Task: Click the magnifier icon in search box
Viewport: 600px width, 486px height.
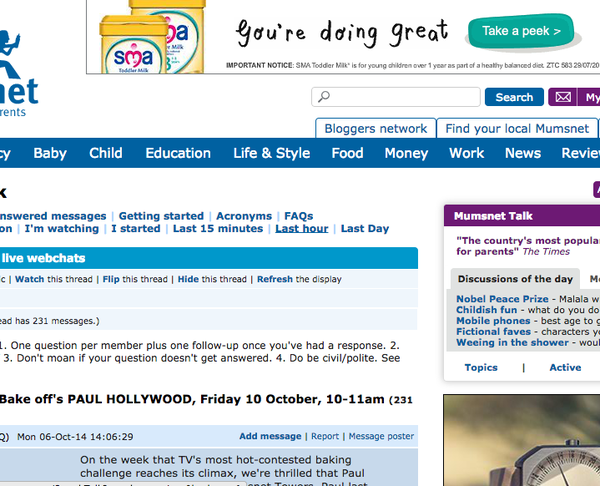Action: coord(324,97)
